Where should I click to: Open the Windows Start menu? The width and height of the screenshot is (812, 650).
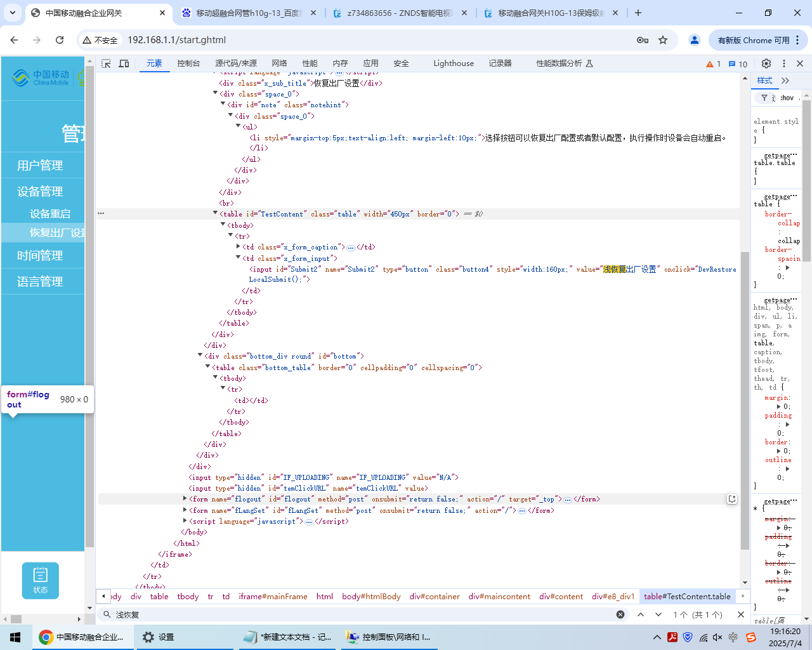(x=15, y=637)
